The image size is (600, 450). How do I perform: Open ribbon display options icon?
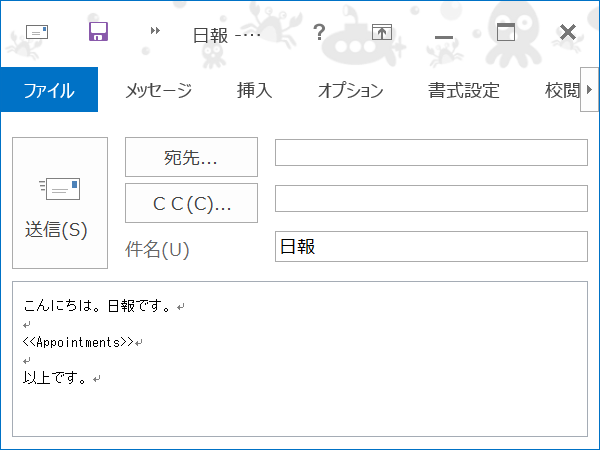[382, 32]
